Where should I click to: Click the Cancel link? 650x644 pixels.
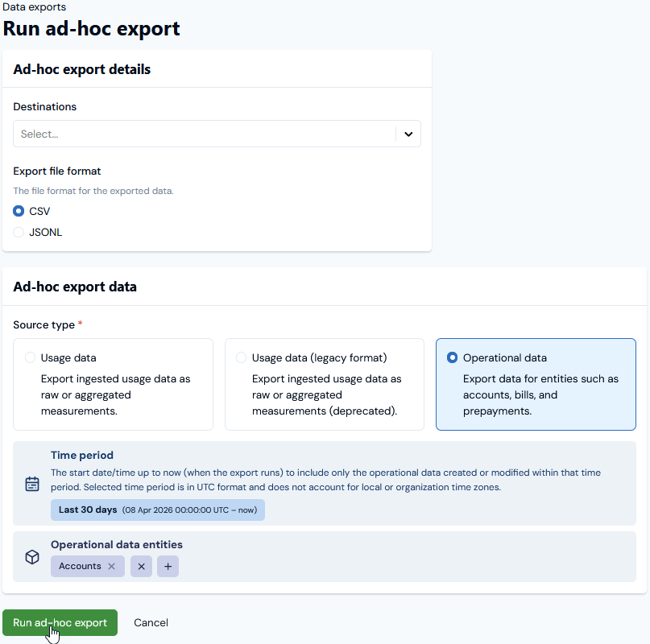click(x=151, y=622)
